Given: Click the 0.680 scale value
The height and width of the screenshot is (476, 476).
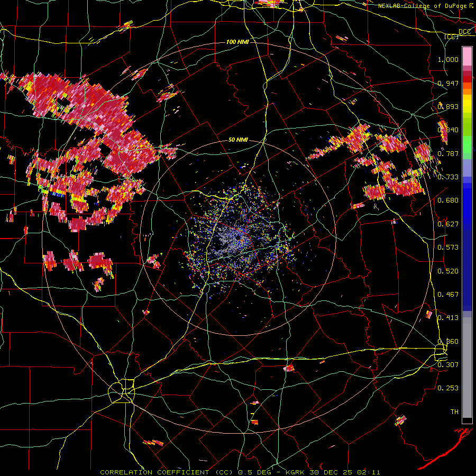Looking at the screenshot, I should point(448,200).
